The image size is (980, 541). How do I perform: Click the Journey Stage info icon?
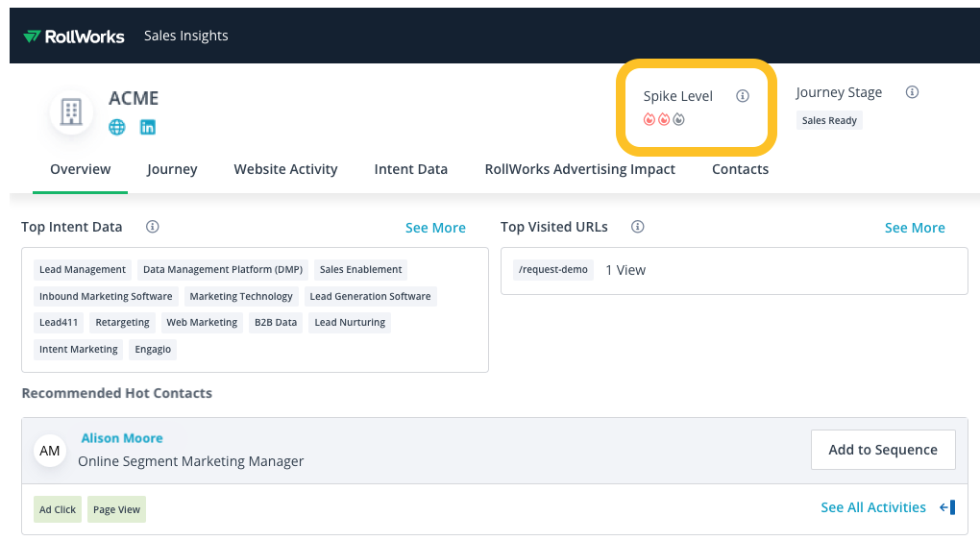tap(913, 92)
